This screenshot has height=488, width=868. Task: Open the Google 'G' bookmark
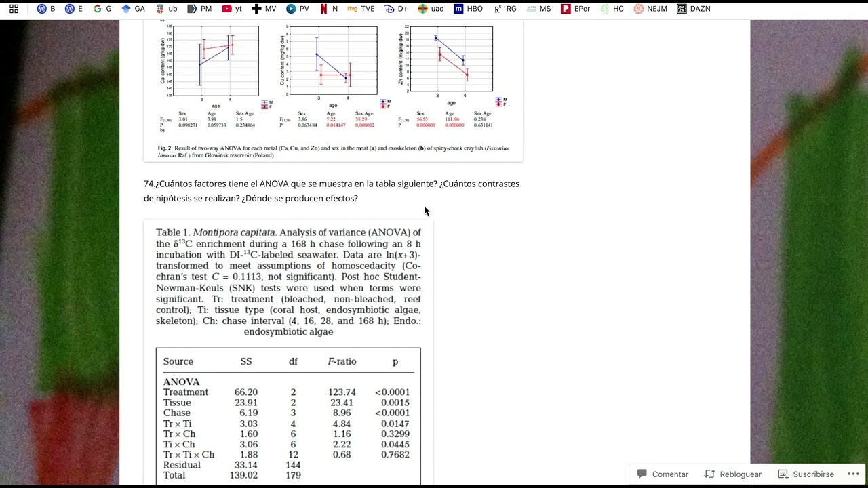(x=102, y=9)
